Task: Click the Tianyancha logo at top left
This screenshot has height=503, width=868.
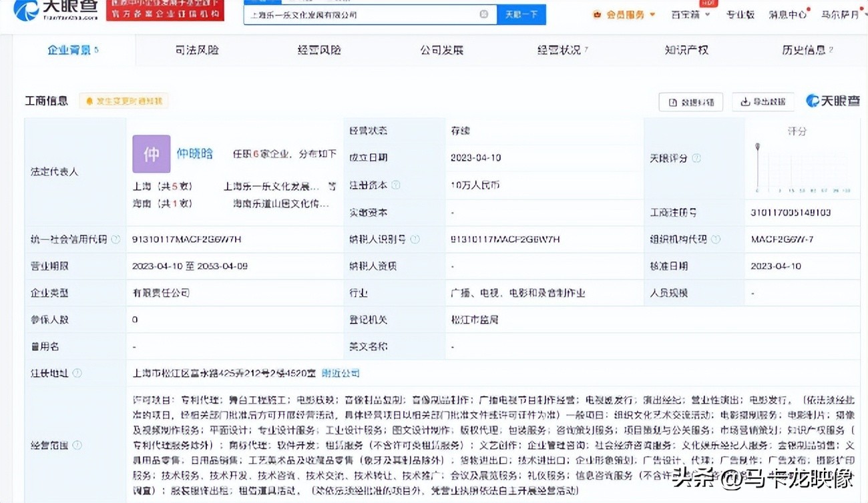Action: (55, 9)
